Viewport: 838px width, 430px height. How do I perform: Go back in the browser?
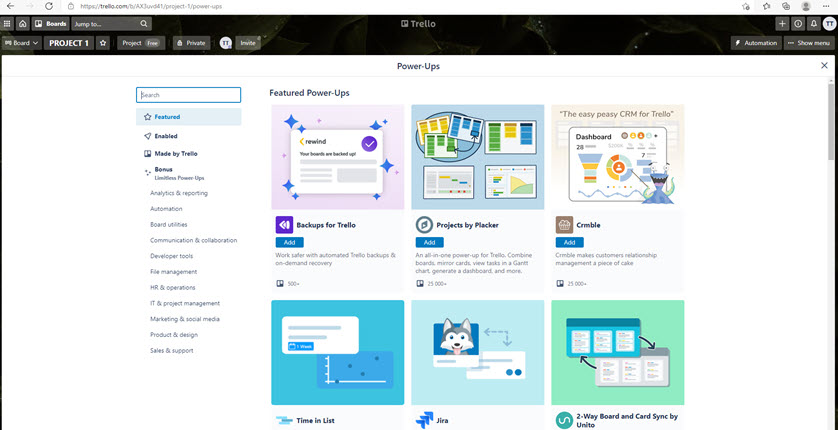(10, 6)
